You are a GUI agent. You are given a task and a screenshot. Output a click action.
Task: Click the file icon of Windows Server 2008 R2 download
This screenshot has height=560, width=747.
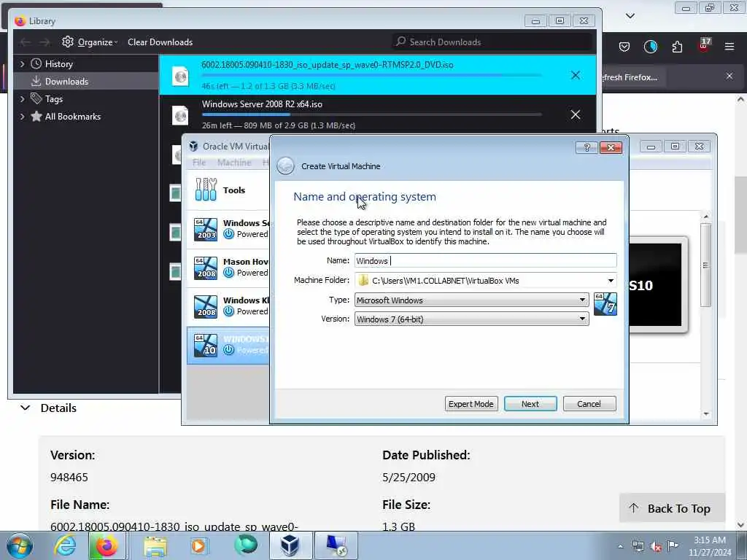point(180,115)
